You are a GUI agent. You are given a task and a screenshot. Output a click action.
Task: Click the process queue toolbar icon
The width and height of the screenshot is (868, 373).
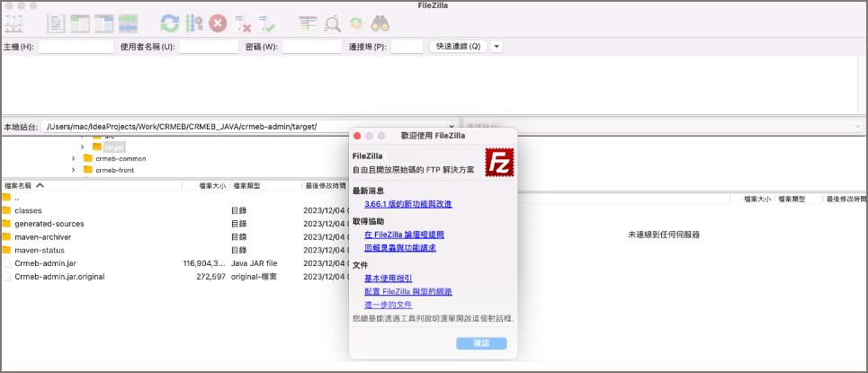click(193, 22)
